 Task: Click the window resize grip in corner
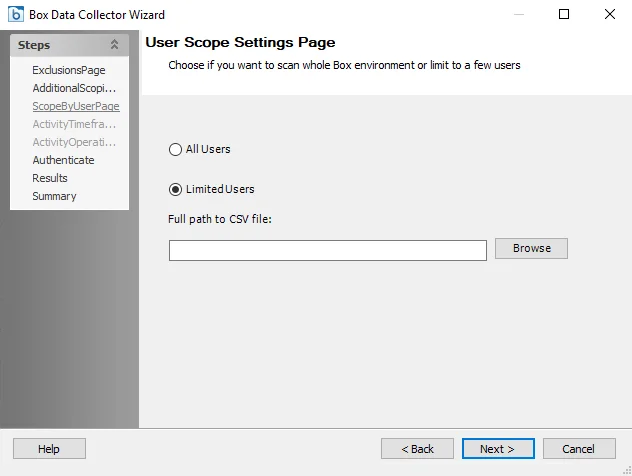tap(627, 471)
